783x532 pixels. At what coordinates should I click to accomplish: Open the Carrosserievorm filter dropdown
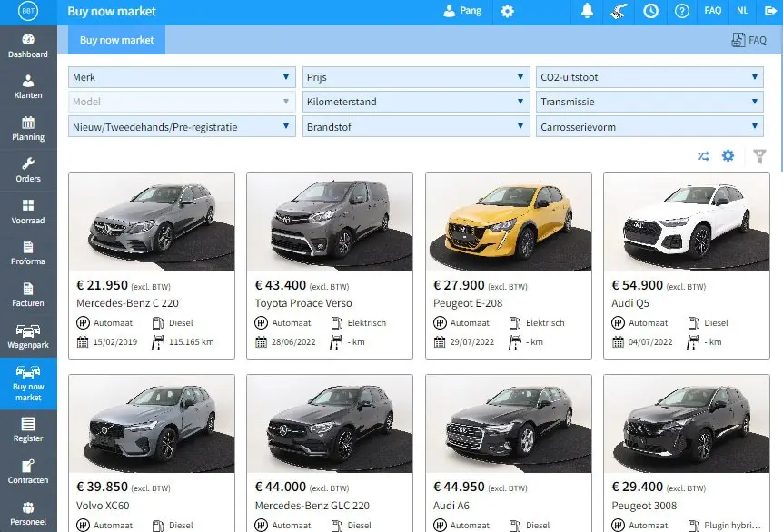[x=649, y=127]
